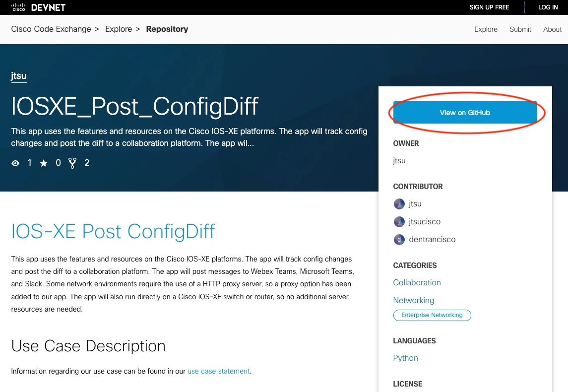Open the Networking category link
Viewport: 568px width, 392px height.
point(413,300)
